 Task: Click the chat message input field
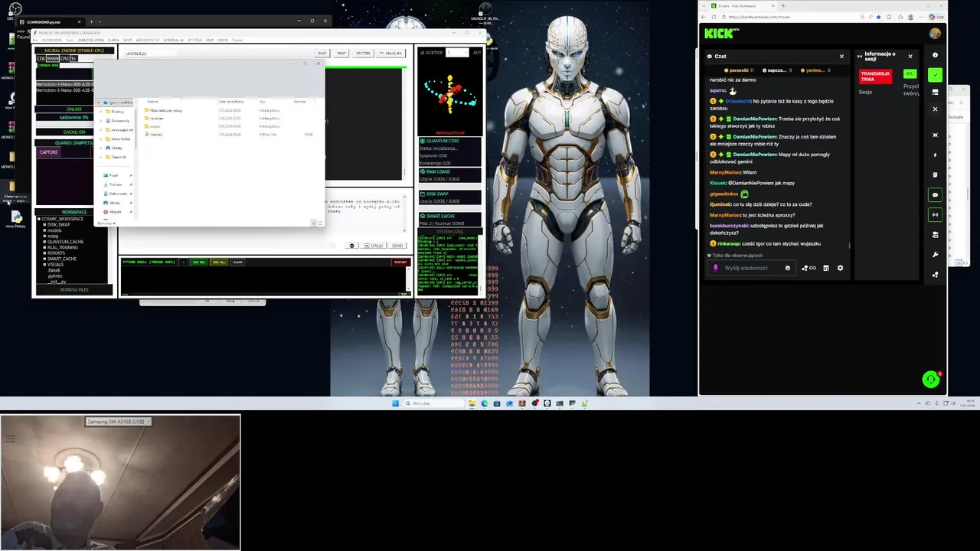coord(753,268)
